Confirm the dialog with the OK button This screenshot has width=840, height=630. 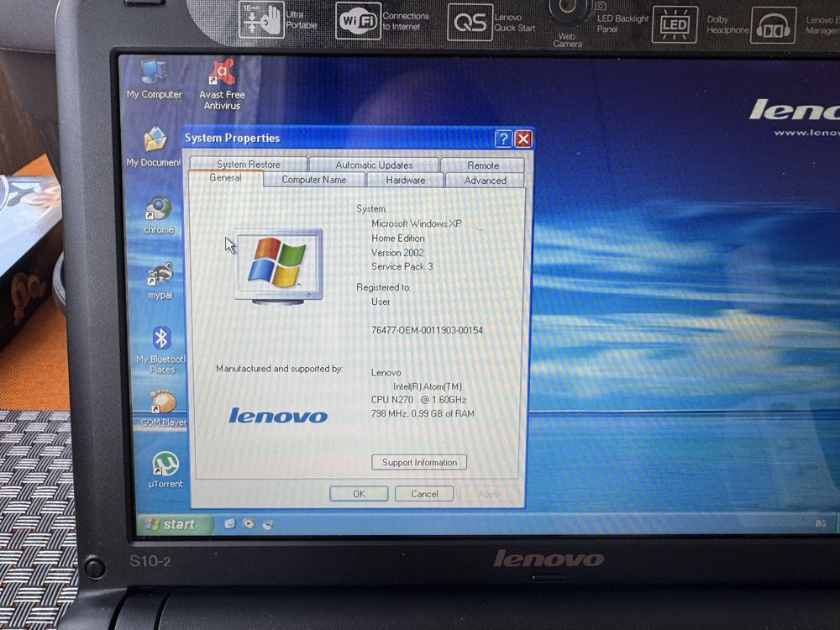point(359,494)
